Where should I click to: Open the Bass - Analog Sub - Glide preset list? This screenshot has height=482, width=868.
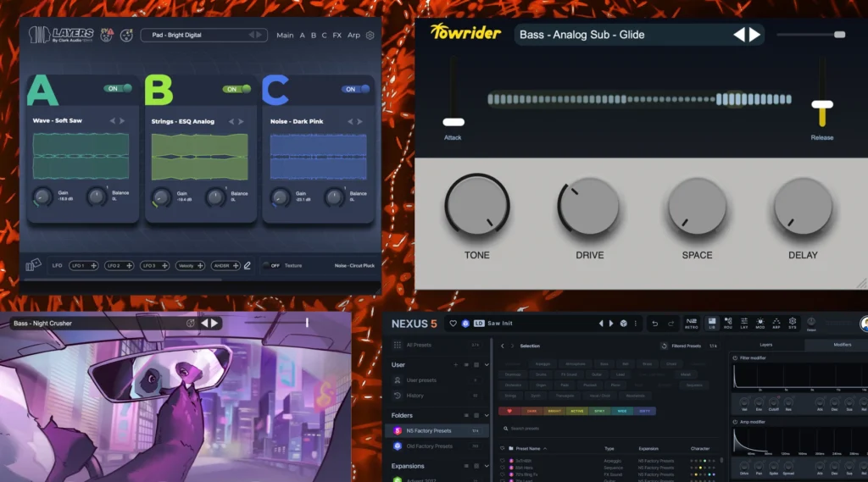[639, 35]
